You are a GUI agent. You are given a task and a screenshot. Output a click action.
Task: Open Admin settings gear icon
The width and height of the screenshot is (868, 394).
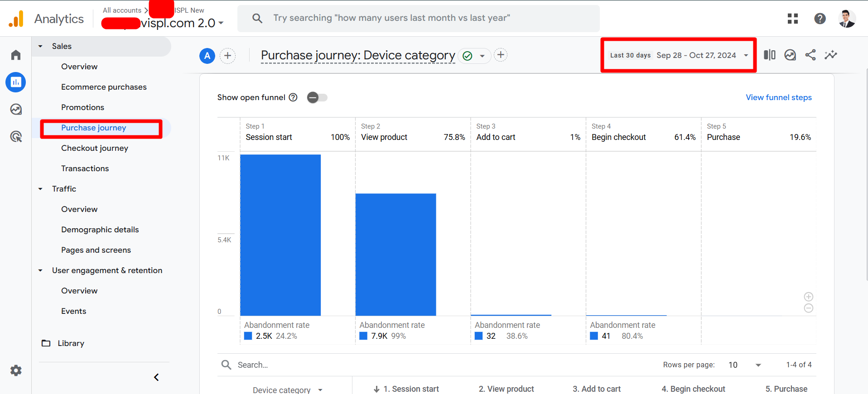coord(16,370)
